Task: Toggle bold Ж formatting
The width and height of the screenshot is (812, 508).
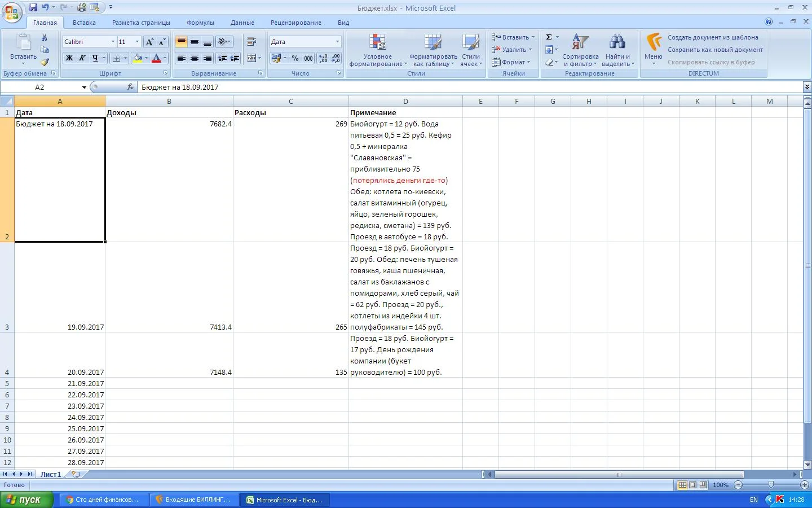Action: click(69, 58)
